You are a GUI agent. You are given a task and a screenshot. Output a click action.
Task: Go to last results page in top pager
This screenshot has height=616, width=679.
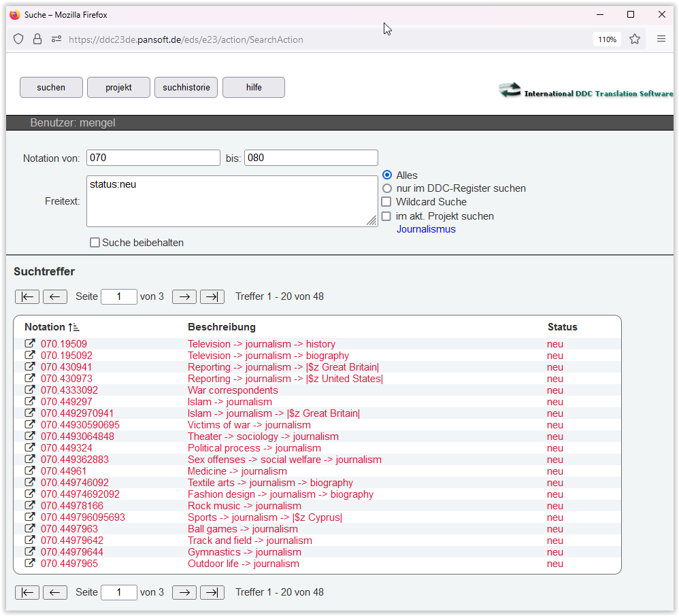(212, 296)
